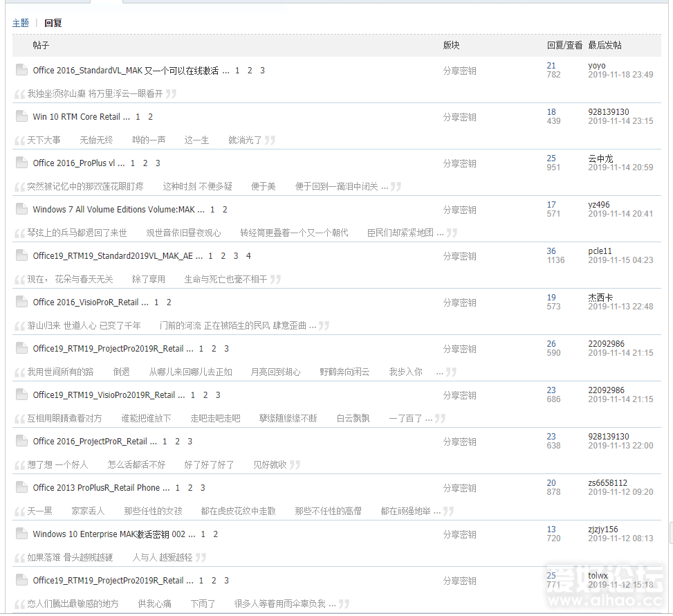Select thread icon beside Windows 10 Enterprise MAK激活密钥
This screenshot has width=673, height=616.
(21, 534)
